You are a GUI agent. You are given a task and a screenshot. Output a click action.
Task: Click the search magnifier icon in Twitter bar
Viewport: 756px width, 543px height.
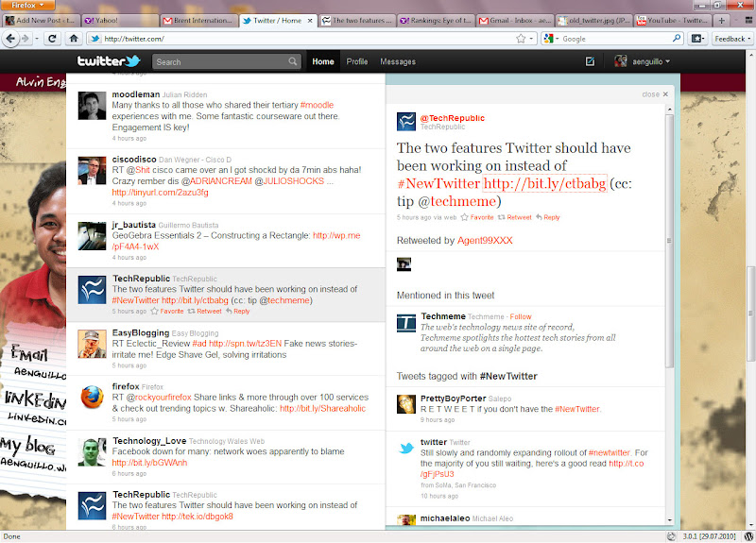coord(293,61)
